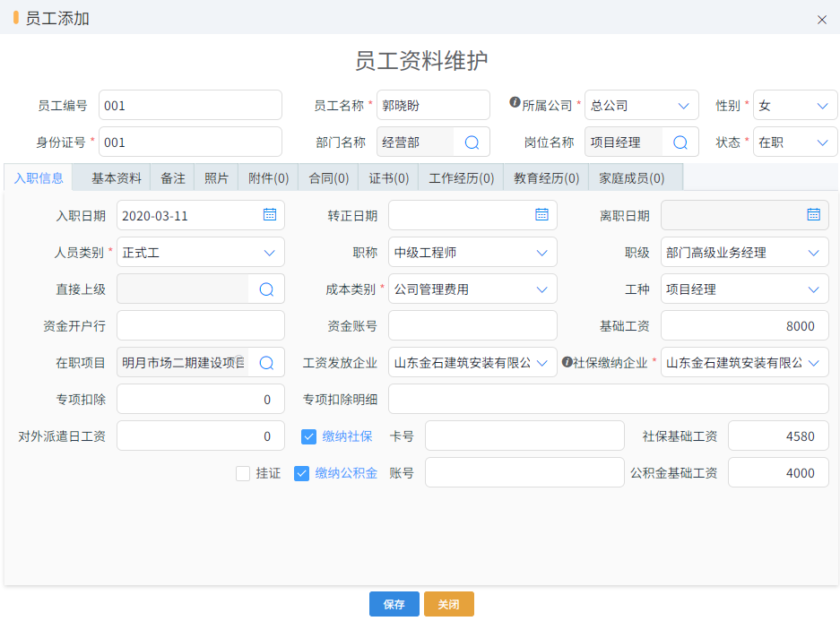Screen dimensions: 840x621
Task: Open the 家庭成员(0) tab
Action: tap(632, 177)
